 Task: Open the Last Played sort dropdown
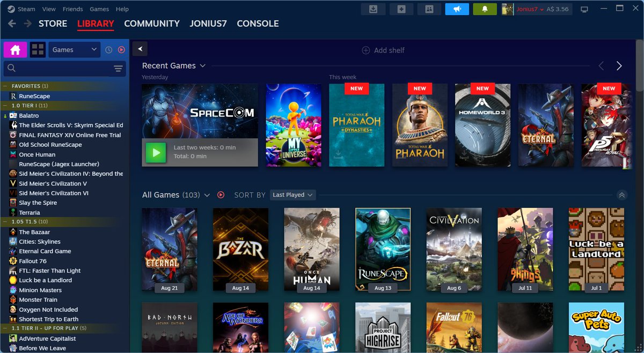click(x=292, y=195)
